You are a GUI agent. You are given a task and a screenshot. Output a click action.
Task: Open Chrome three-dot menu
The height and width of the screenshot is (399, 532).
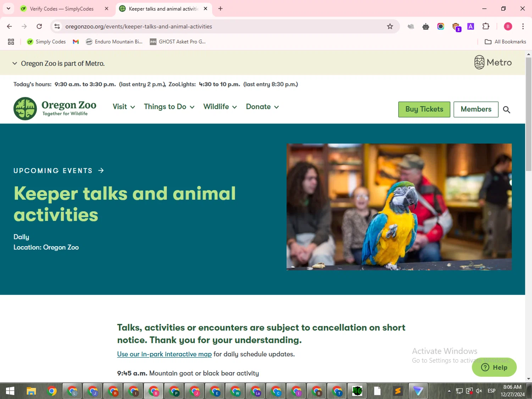[x=523, y=27]
